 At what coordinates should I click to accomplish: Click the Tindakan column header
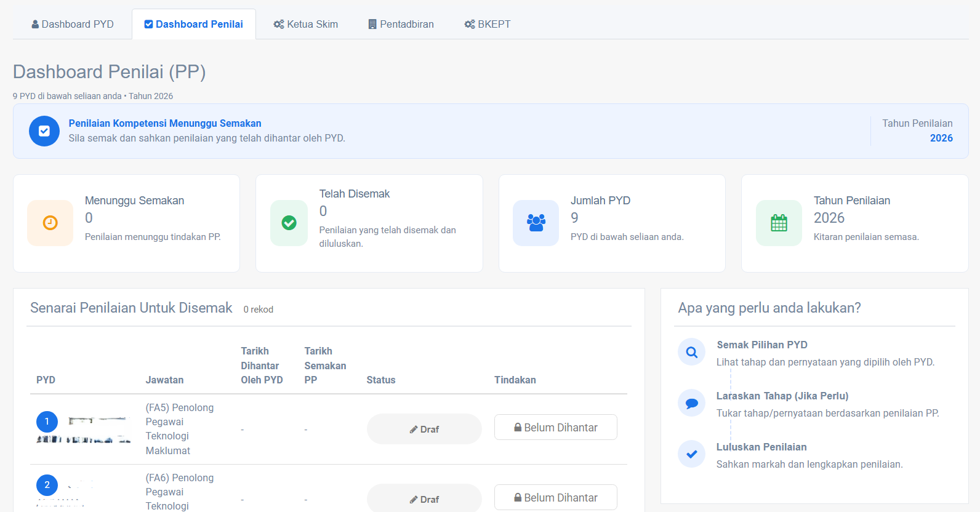point(515,380)
